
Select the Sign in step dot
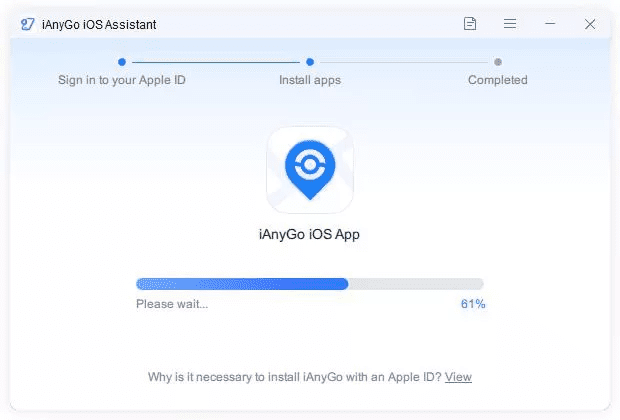tap(122, 62)
